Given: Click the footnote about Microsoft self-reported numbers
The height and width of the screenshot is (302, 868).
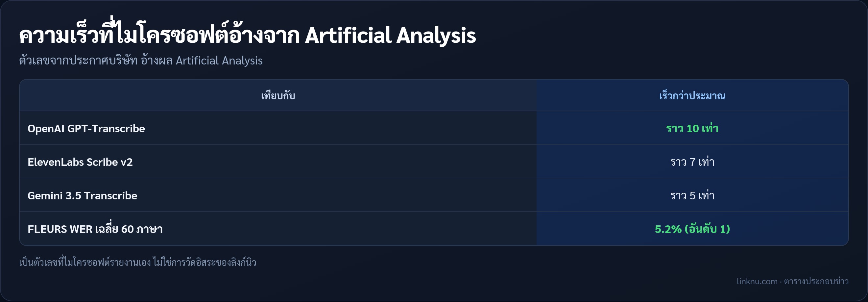Looking at the screenshot, I should coord(137,262).
